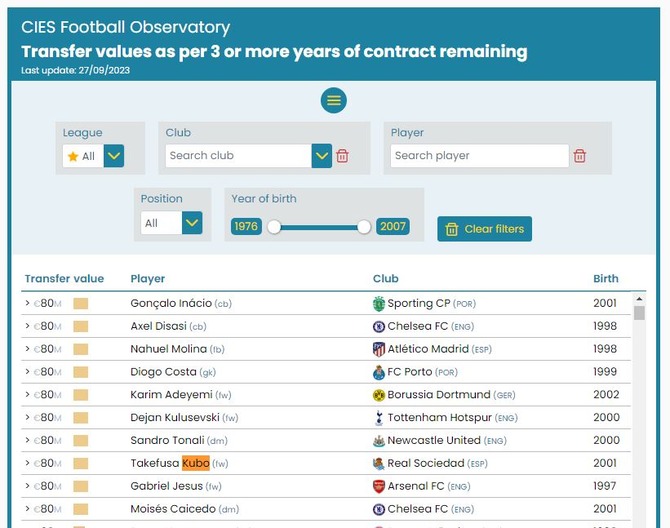
Task: Click the Borussia Dortmund club crest
Action: (x=379, y=395)
